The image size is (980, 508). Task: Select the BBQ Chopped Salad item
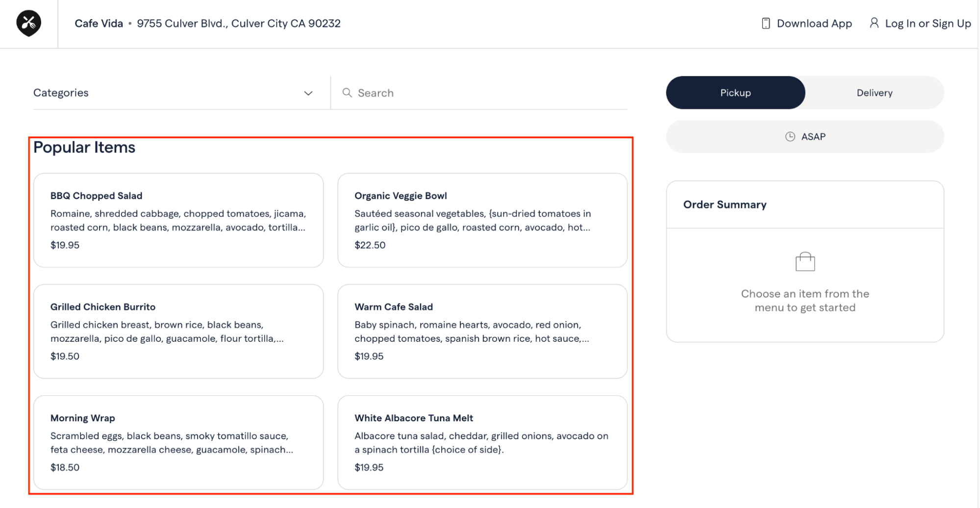[178, 220]
